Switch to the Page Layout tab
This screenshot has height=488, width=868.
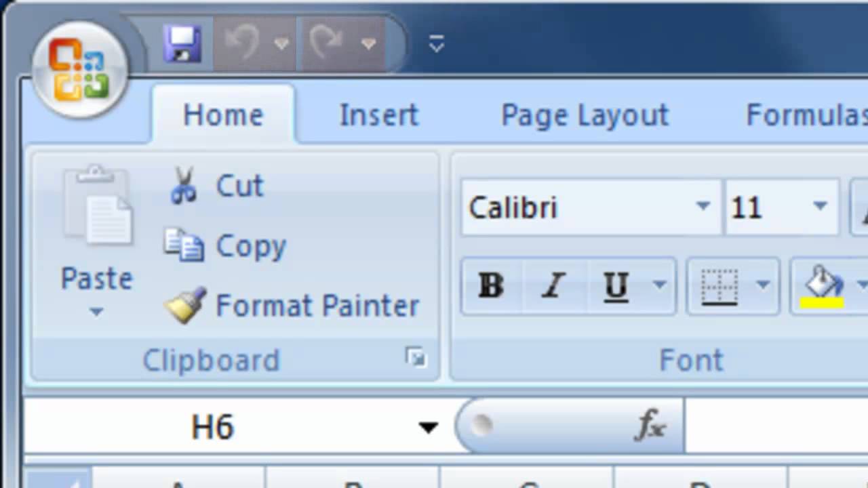click(x=585, y=115)
